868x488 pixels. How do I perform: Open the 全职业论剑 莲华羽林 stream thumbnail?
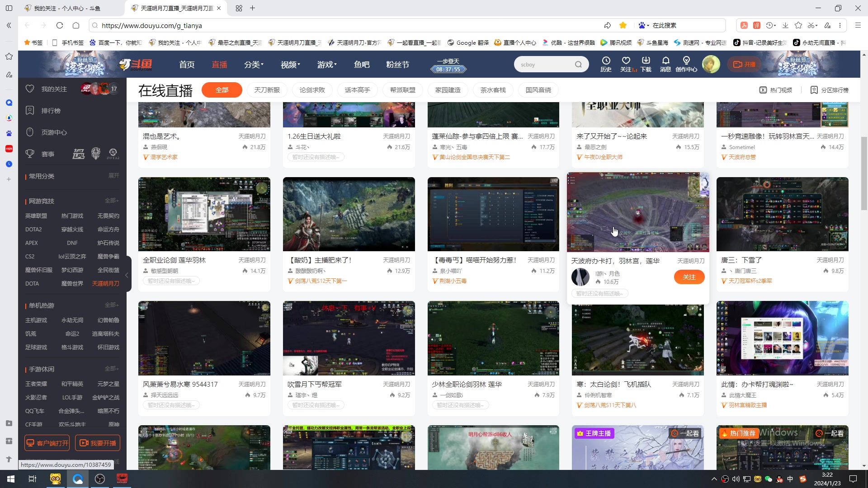204,214
